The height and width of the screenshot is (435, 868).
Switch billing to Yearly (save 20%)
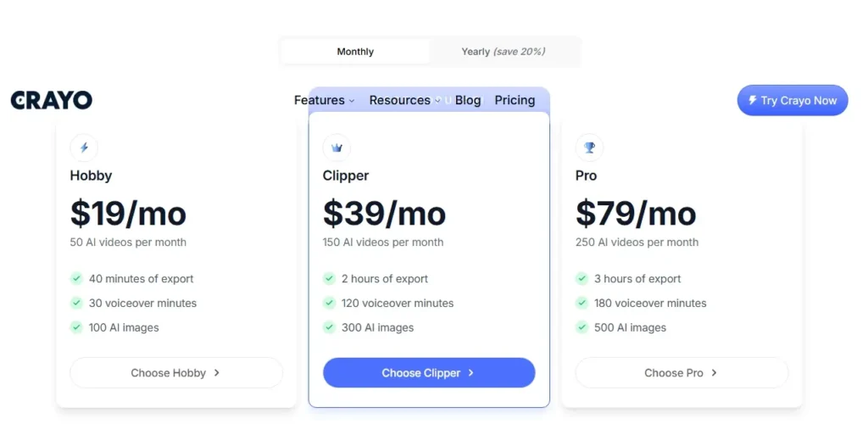point(503,52)
